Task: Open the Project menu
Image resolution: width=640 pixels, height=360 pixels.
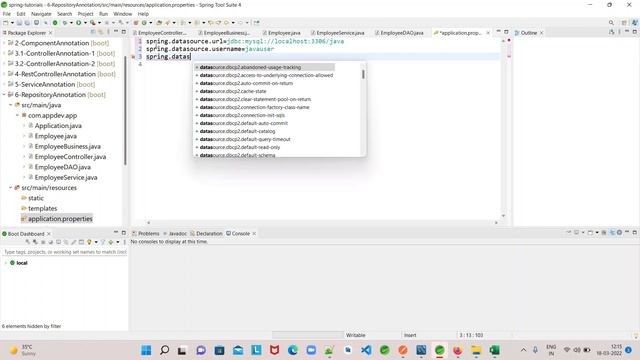Action: pos(85,14)
